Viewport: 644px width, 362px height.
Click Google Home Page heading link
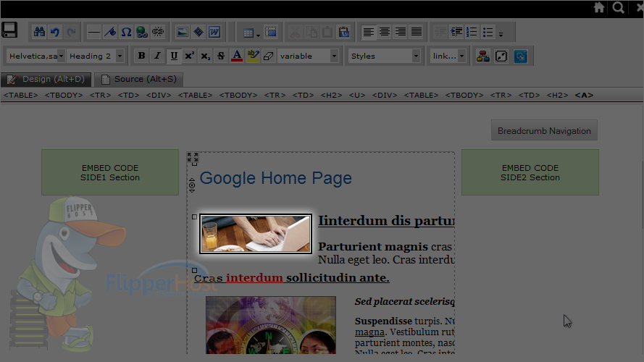[x=275, y=178]
